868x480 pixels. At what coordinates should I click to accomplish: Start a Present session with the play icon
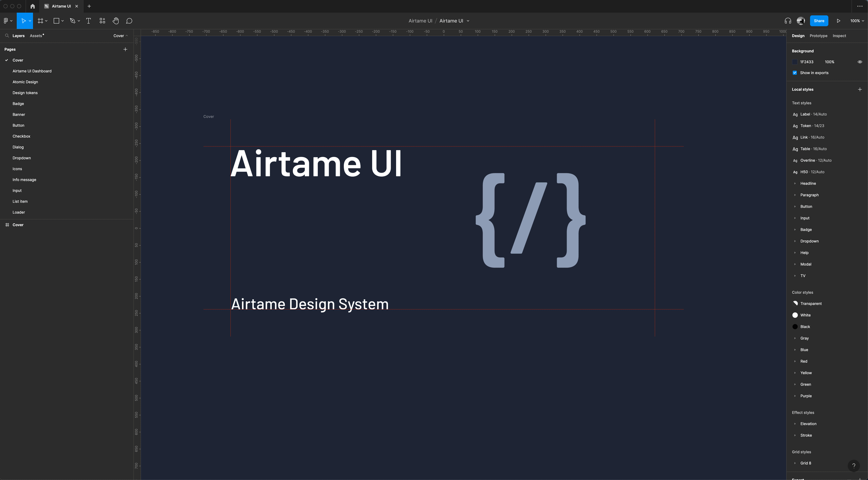pos(838,21)
